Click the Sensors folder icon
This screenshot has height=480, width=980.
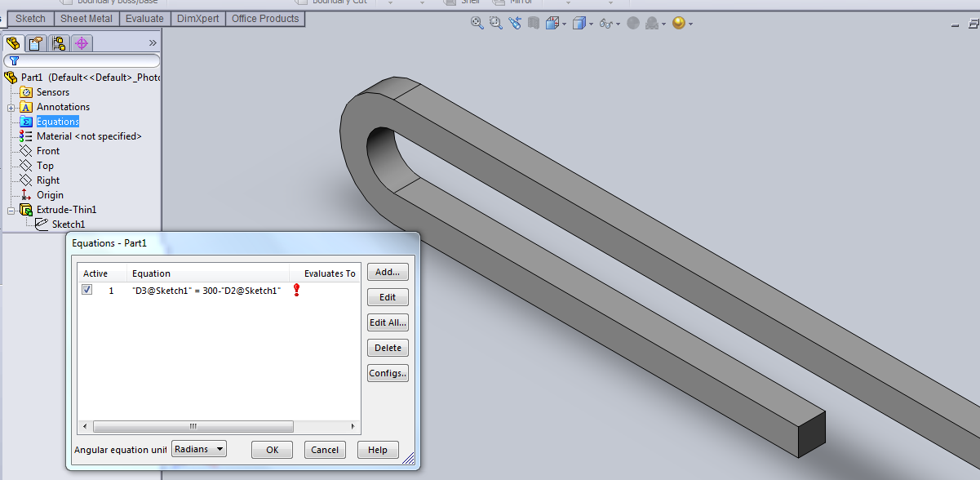26,92
